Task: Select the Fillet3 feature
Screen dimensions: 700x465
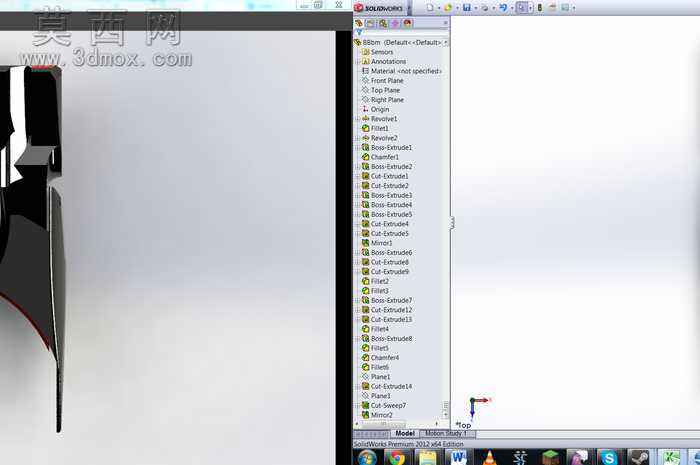Action: click(x=375, y=291)
